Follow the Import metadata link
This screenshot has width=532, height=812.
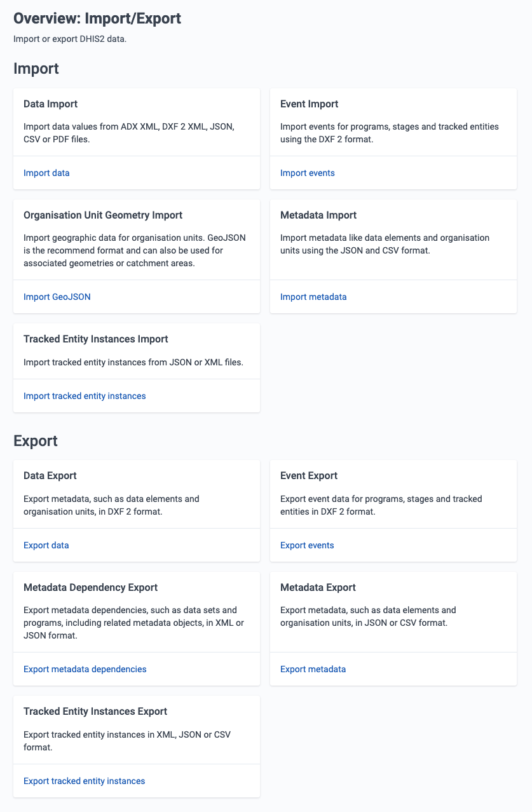click(313, 297)
